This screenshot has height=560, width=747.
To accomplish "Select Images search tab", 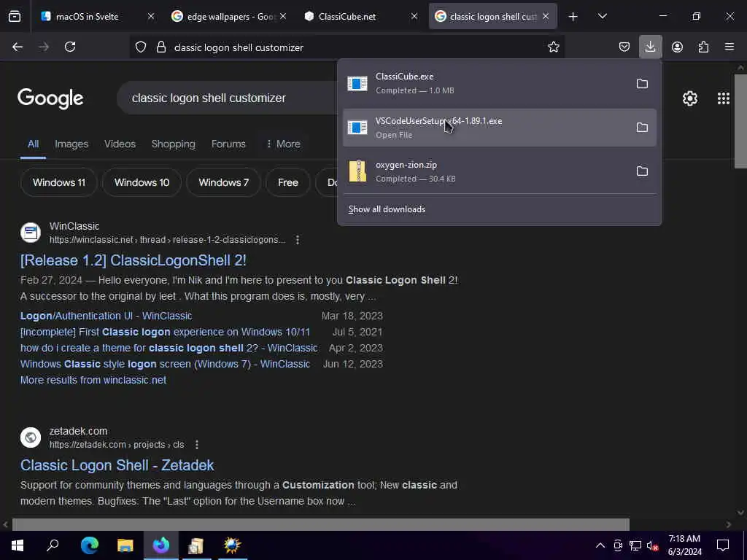I will point(71,144).
